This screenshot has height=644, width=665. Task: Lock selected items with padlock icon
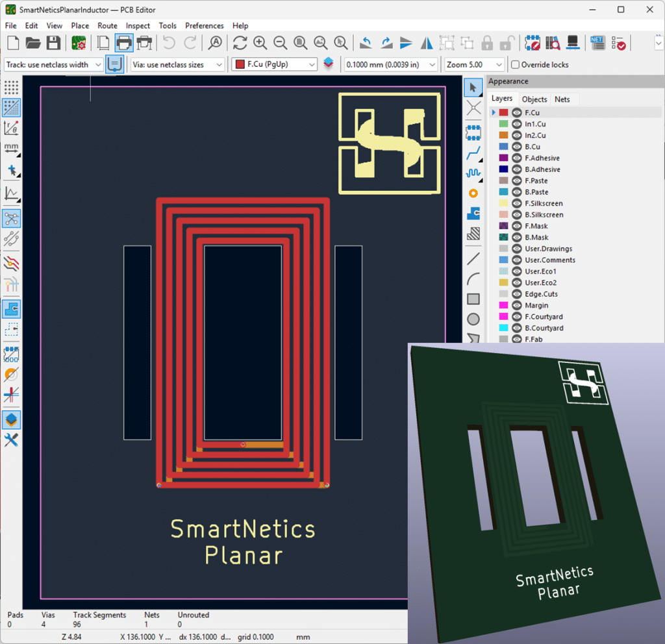(487, 43)
